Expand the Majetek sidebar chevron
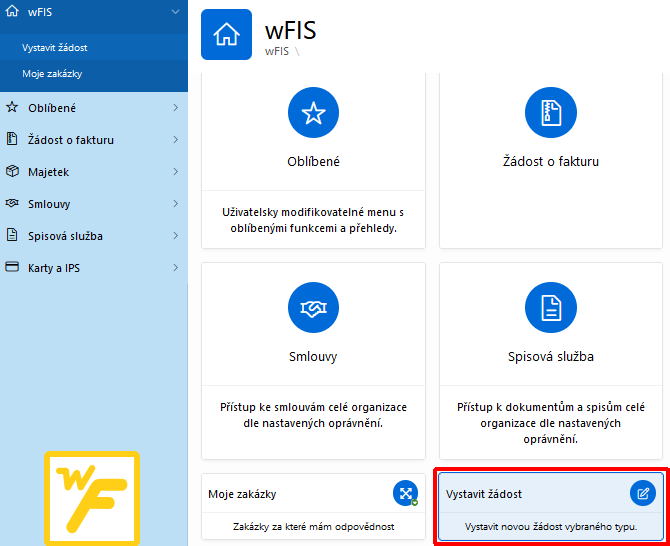 coord(176,172)
